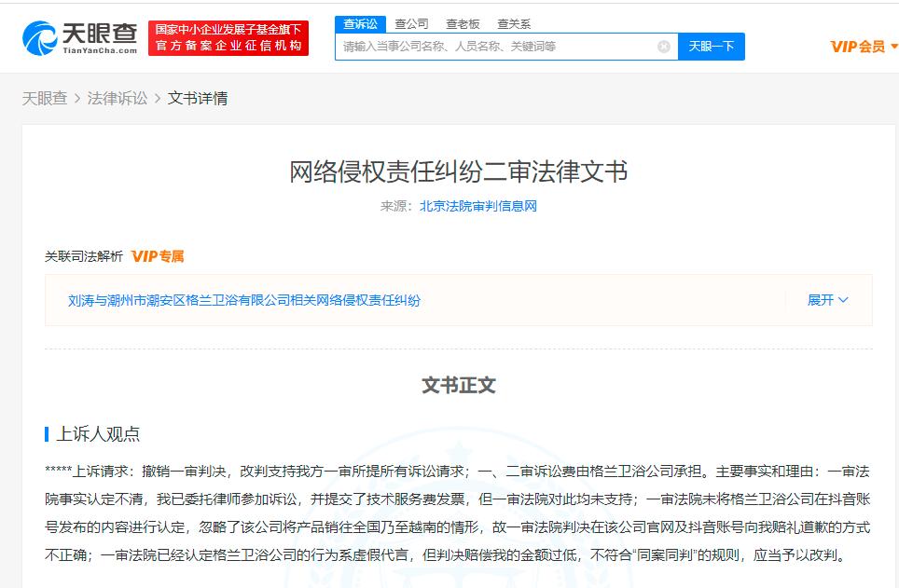This screenshot has width=899, height=588.
Task: Clear the search box with the X icon
Action: pos(663,47)
